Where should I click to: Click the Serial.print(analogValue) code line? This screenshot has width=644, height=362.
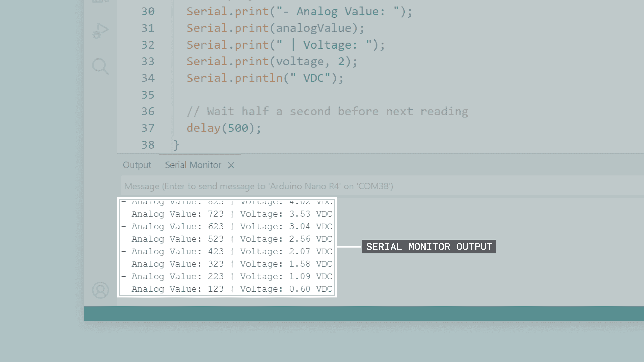(275, 28)
